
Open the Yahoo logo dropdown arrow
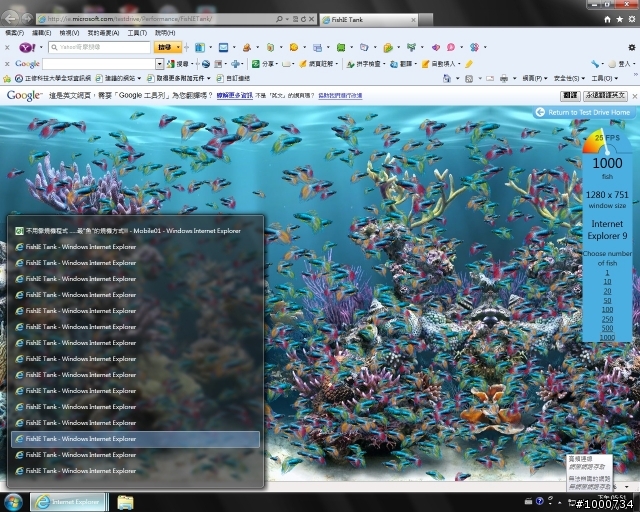[x=41, y=48]
